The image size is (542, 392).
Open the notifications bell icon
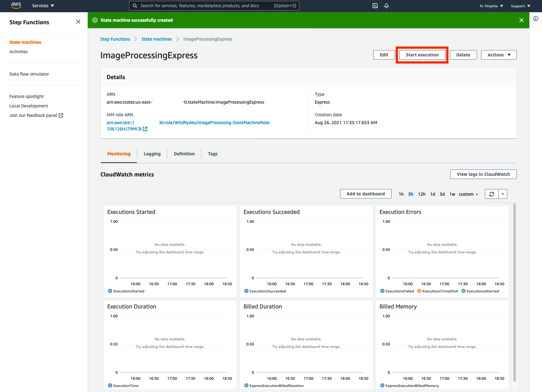(386, 6)
